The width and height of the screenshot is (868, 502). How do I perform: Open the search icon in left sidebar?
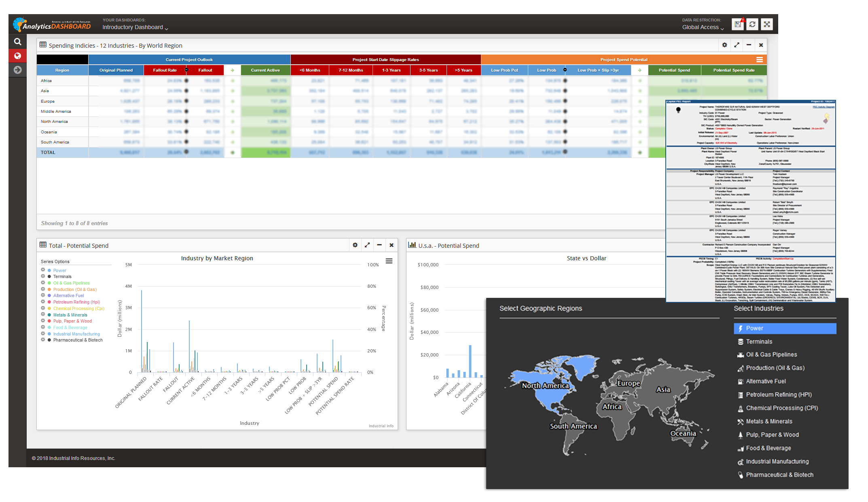17,41
